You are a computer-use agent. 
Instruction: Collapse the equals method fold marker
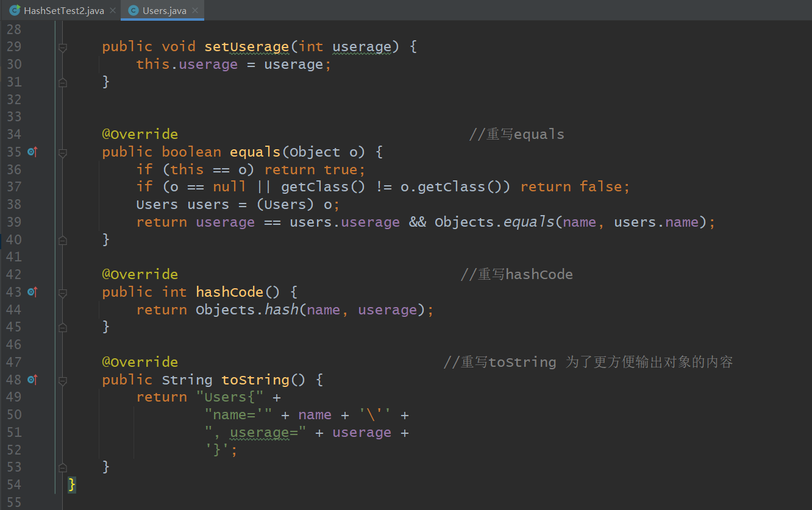tap(62, 152)
